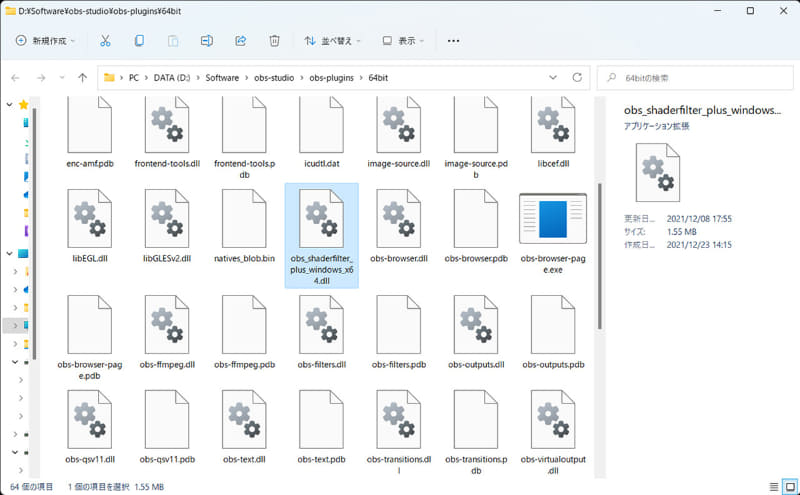Click the 64bitの検索 search box
The width and height of the screenshot is (800, 495).
[695, 78]
